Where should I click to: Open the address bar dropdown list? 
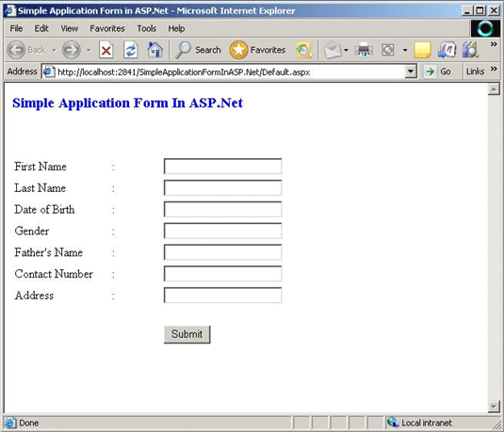point(411,71)
